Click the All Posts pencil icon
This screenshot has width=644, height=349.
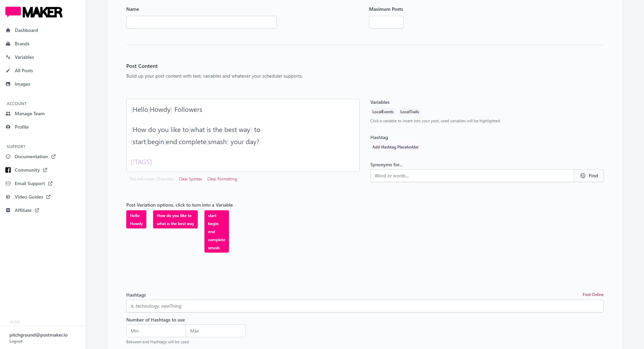[8, 71]
